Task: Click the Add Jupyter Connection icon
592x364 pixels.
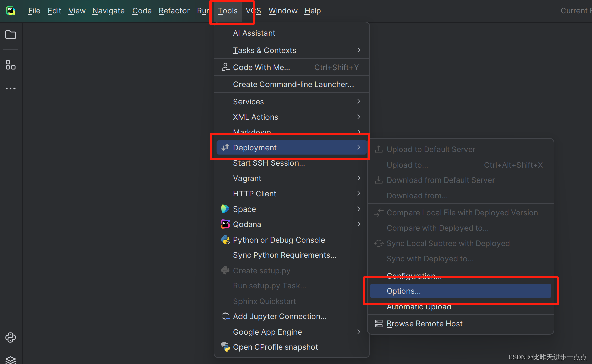Action: click(225, 316)
